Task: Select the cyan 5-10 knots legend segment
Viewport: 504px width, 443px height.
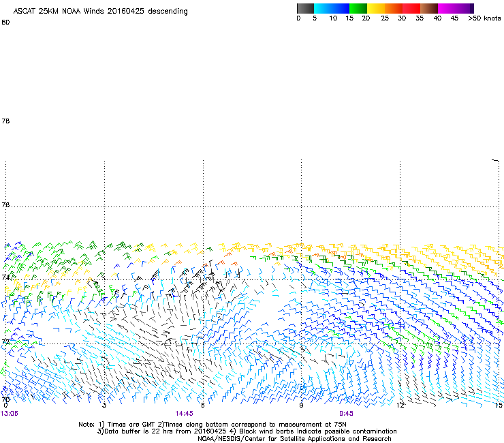Action: [x=323, y=8]
